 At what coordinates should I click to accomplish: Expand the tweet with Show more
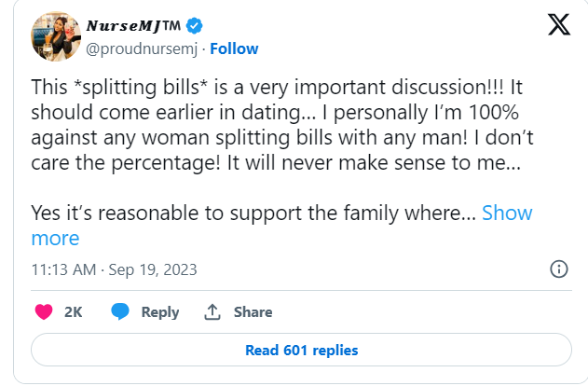(x=506, y=213)
